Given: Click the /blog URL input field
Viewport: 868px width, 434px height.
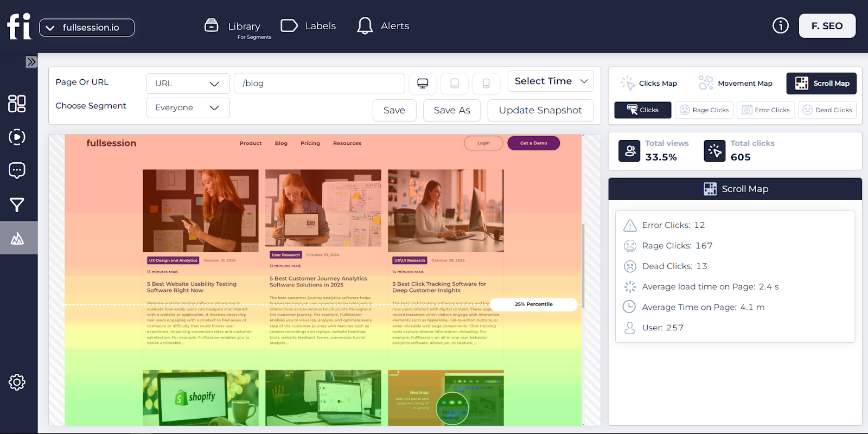Looking at the screenshot, I should pyautogui.click(x=320, y=84).
